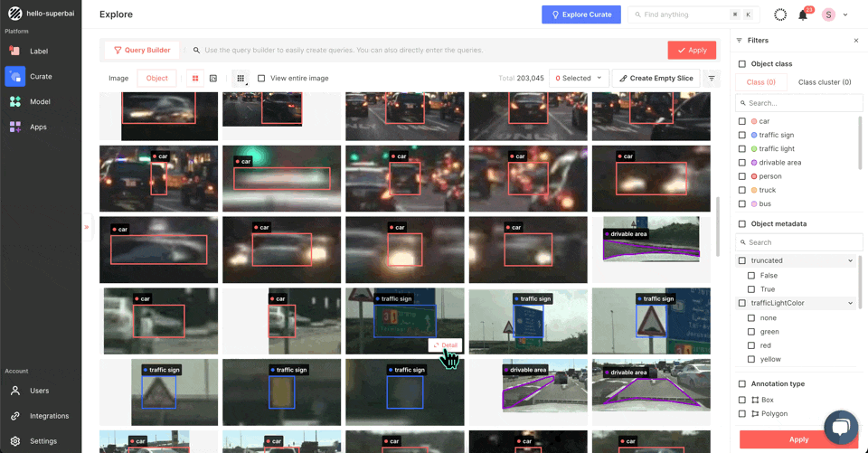
Task: Check the car class checkbox
Action: [x=741, y=121]
